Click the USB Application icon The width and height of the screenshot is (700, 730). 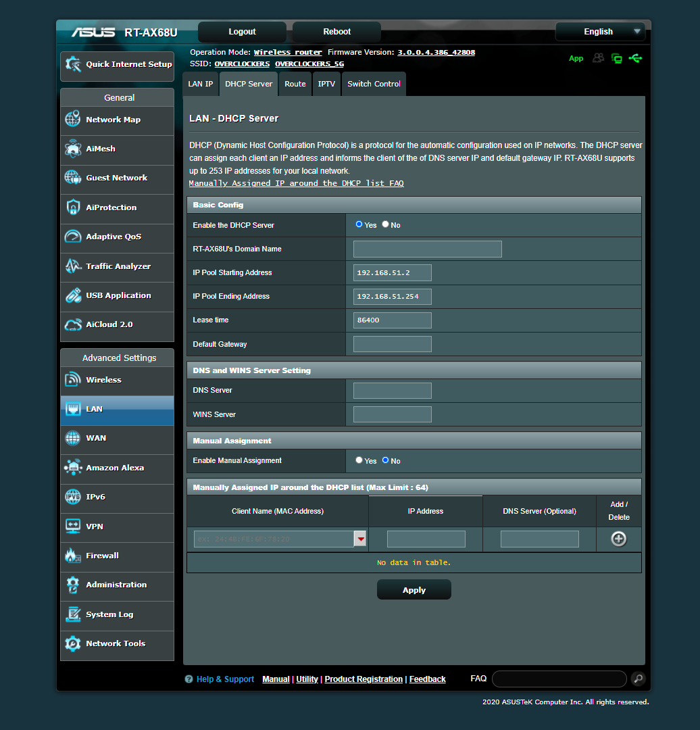coord(72,295)
